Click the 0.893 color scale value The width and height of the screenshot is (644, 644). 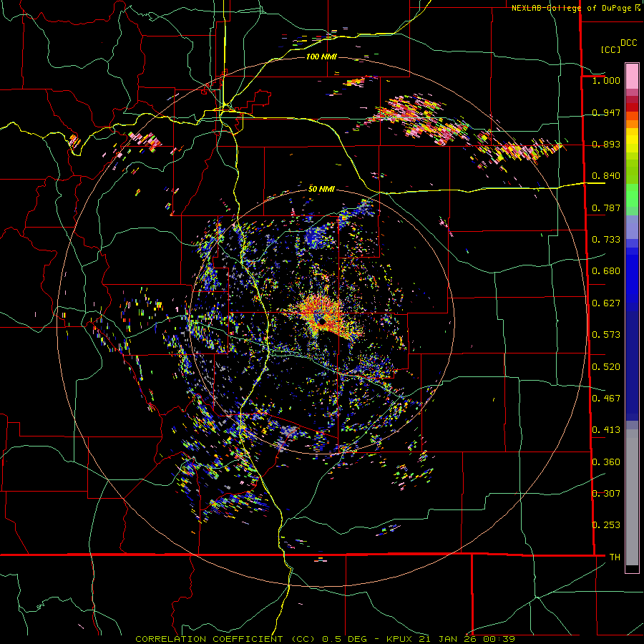pos(606,144)
